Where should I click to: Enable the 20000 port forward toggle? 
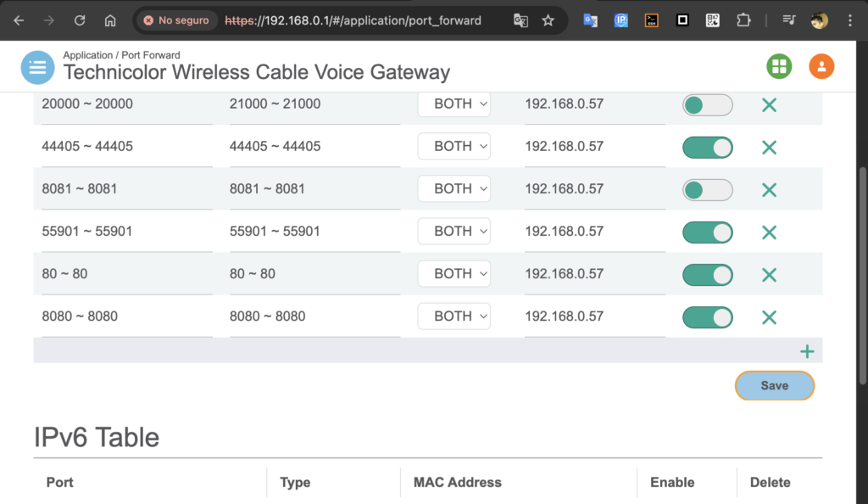coord(707,105)
